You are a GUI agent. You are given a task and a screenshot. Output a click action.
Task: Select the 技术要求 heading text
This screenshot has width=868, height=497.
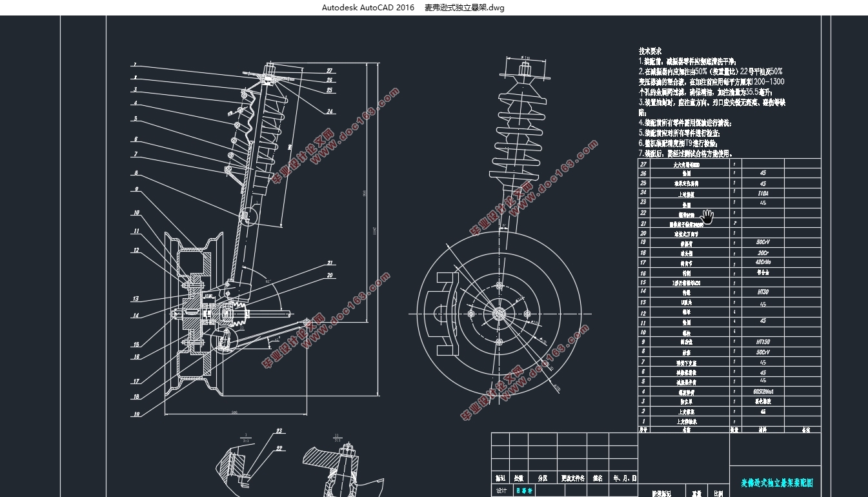pos(651,50)
